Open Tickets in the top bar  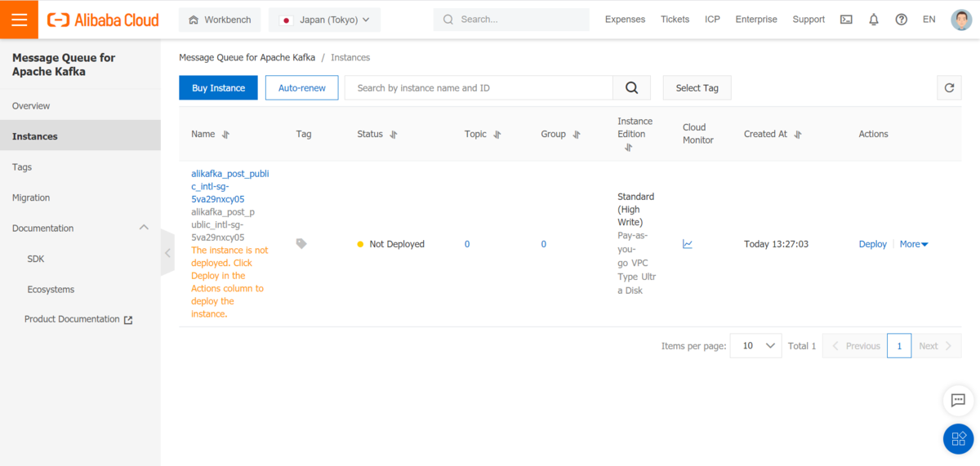pos(675,20)
